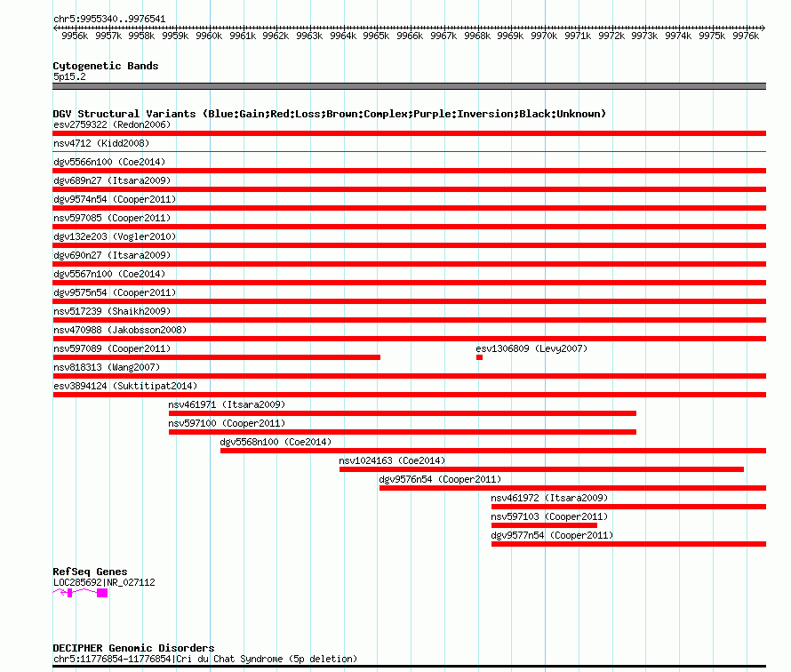Viewport: 791px width, 672px height.
Task: Select the nsv4712 (Kidd2008) variant label
Action: pos(101,143)
